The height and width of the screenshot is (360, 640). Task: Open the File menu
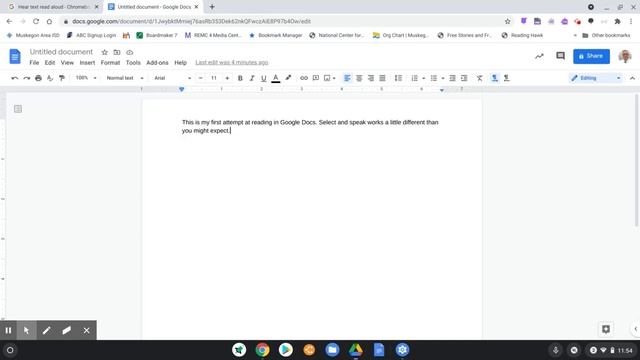(x=34, y=62)
